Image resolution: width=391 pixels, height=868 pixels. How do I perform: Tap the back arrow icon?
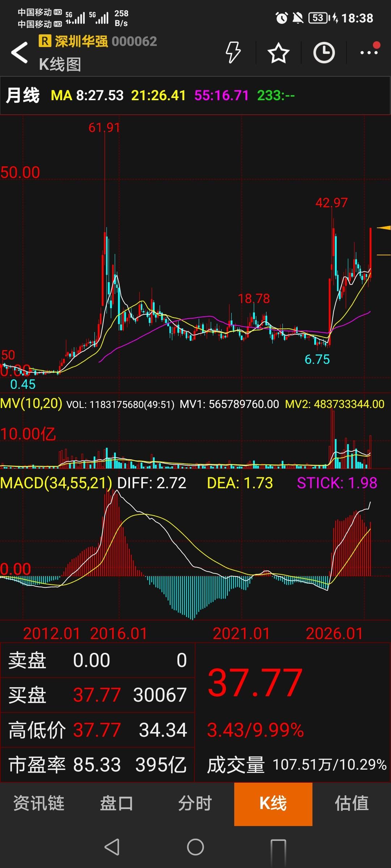point(20,52)
